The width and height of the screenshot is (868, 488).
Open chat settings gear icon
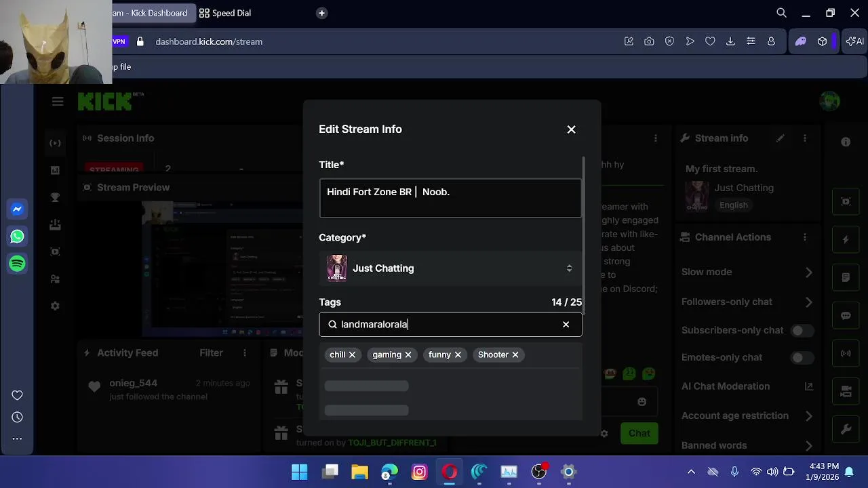604,434
